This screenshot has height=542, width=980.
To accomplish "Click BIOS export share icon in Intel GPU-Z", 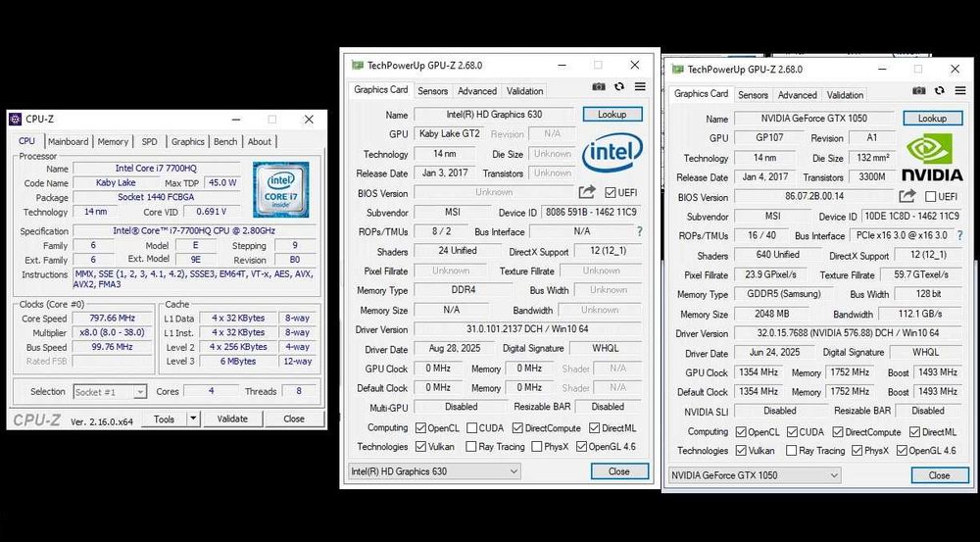I will [x=587, y=192].
